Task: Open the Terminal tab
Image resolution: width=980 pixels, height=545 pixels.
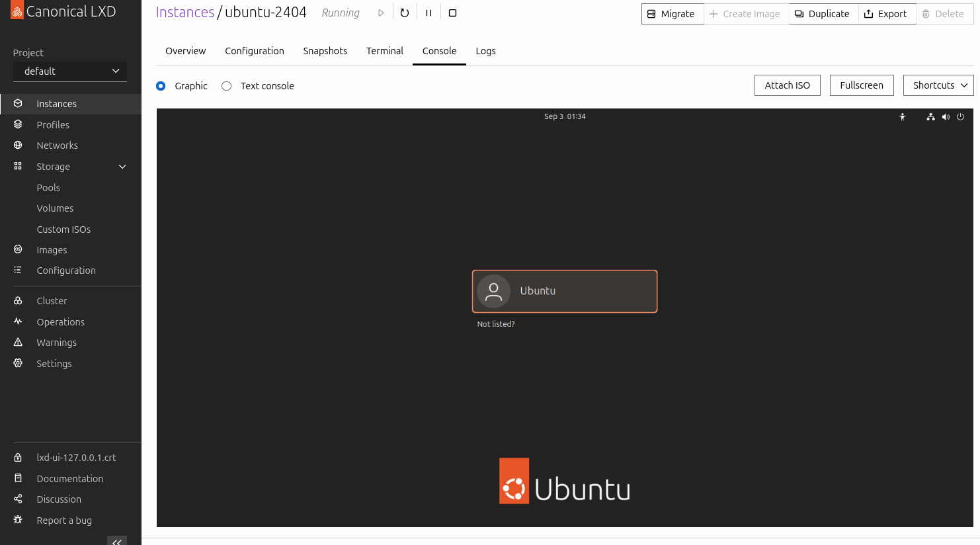Action: pos(385,51)
